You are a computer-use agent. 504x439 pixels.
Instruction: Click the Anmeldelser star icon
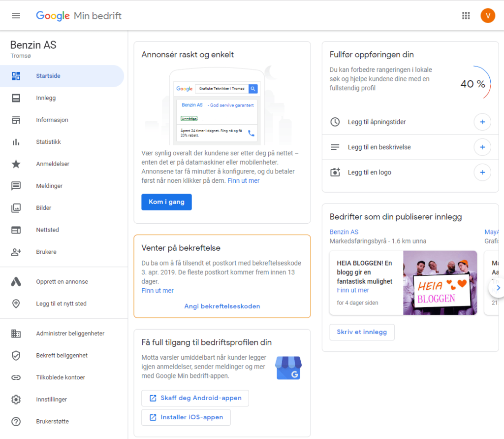click(16, 164)
